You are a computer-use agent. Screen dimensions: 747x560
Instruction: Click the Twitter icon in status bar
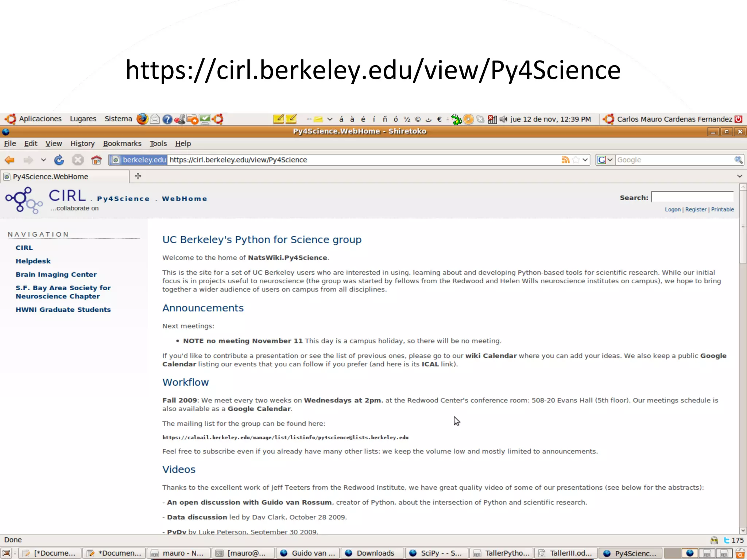[726, 540]
